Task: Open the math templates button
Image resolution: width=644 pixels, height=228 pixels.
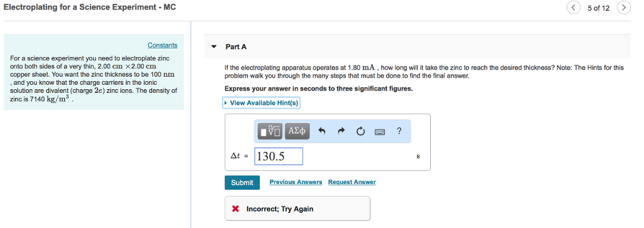Action: [x=270, y=131]
